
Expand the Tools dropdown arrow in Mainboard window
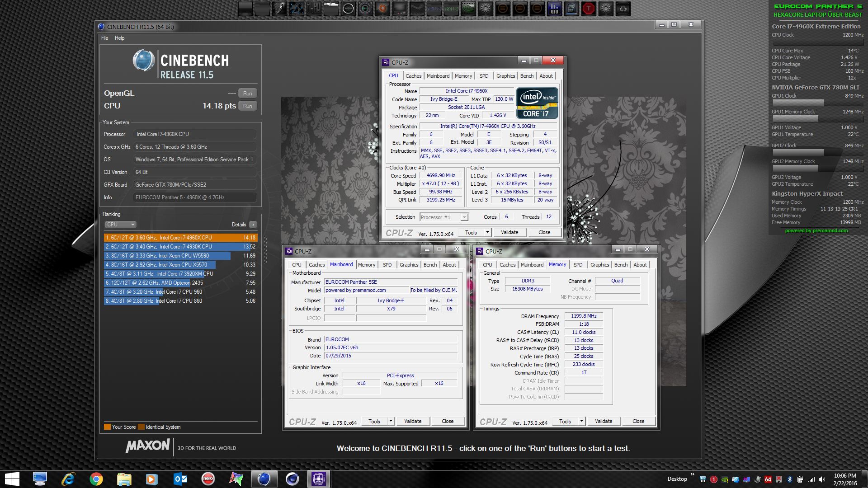pos(391,421)
